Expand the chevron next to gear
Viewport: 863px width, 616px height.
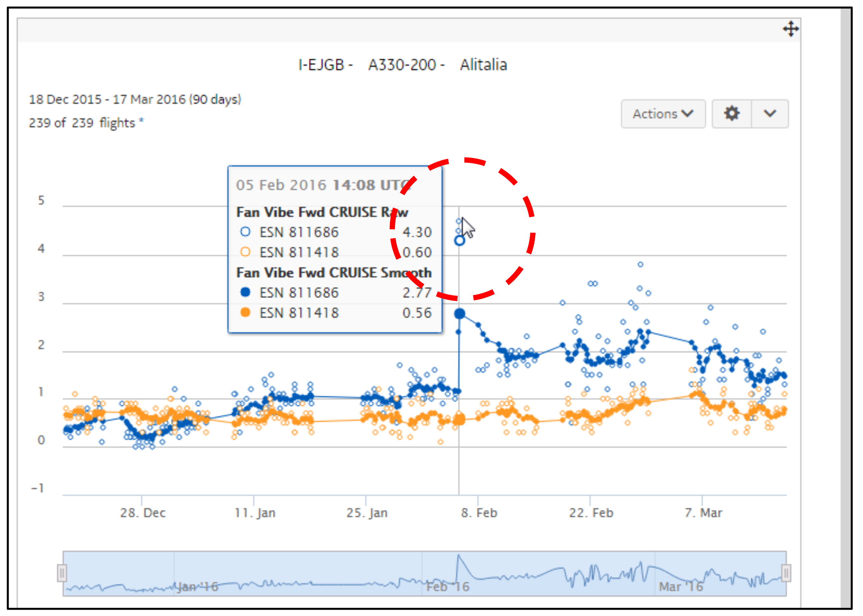pos(770,113)
